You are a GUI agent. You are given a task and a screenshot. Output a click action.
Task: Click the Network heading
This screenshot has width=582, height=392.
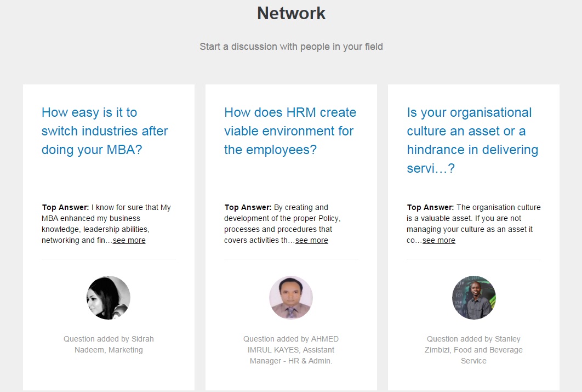(x=291, y=13)
